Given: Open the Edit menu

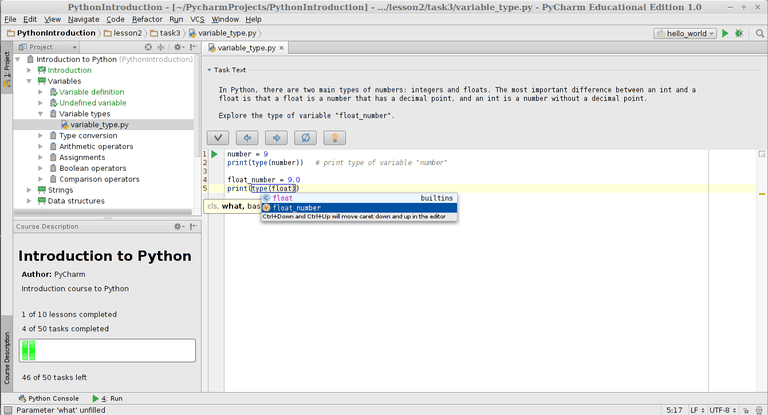Looking at the screenshot, I should tap(30, 19).
